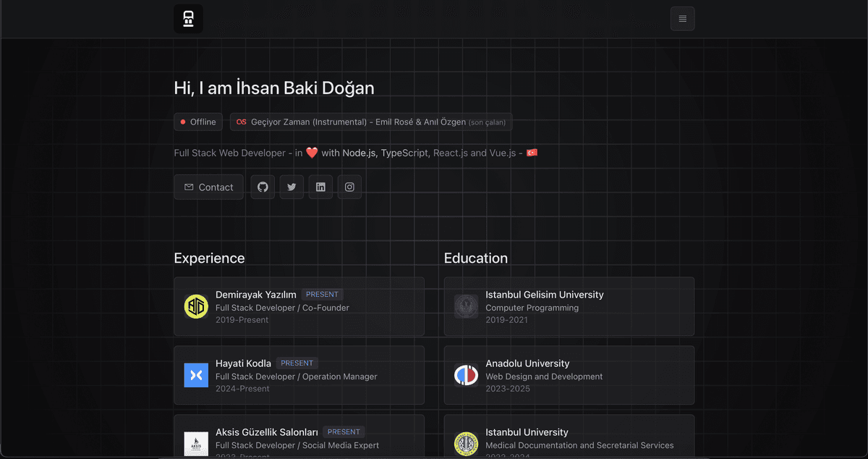The height and width of the screenshot is (459, 868).
Task: Click the Istanbul University emblem
Action: click(x=466, y=443)
